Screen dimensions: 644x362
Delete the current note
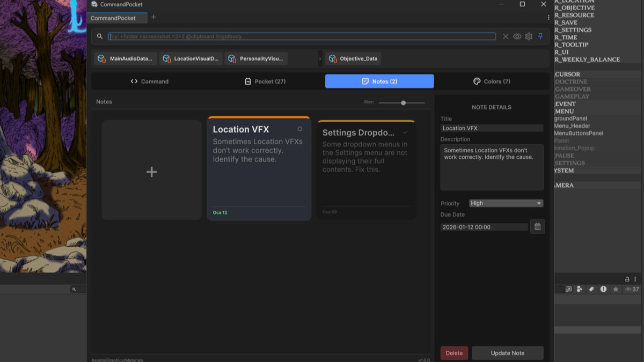[x=453, y=353]
